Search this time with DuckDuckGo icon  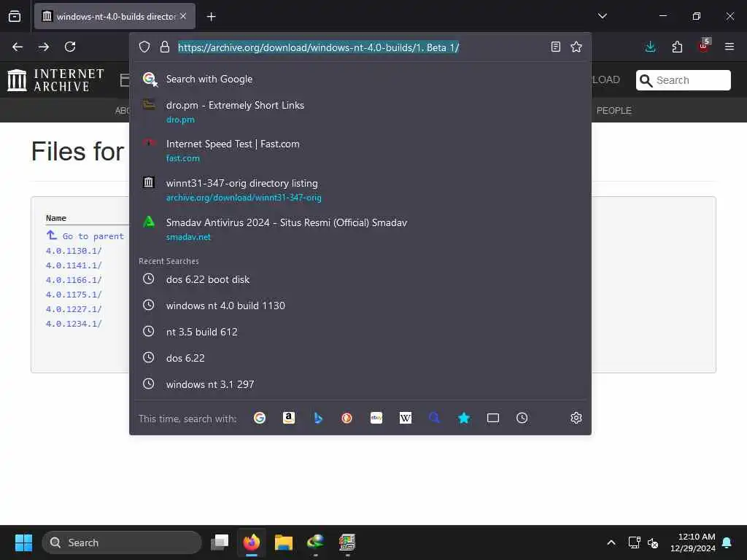(347, 418)
